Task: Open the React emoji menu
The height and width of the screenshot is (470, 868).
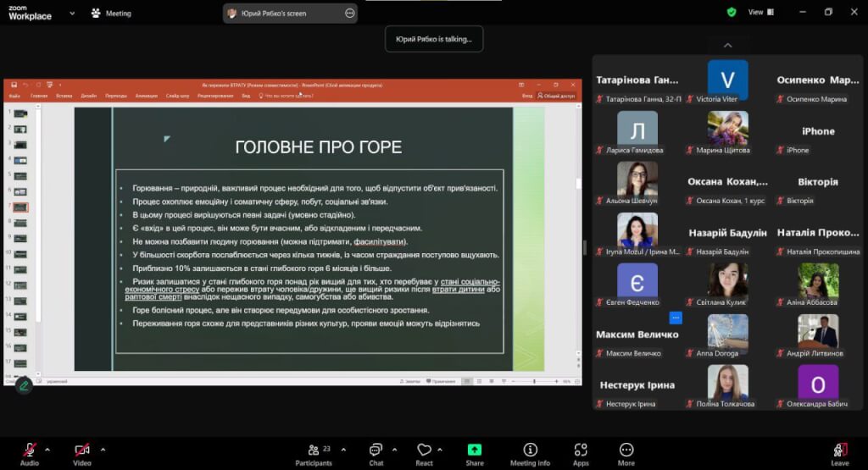Action: tap(424, 453)
